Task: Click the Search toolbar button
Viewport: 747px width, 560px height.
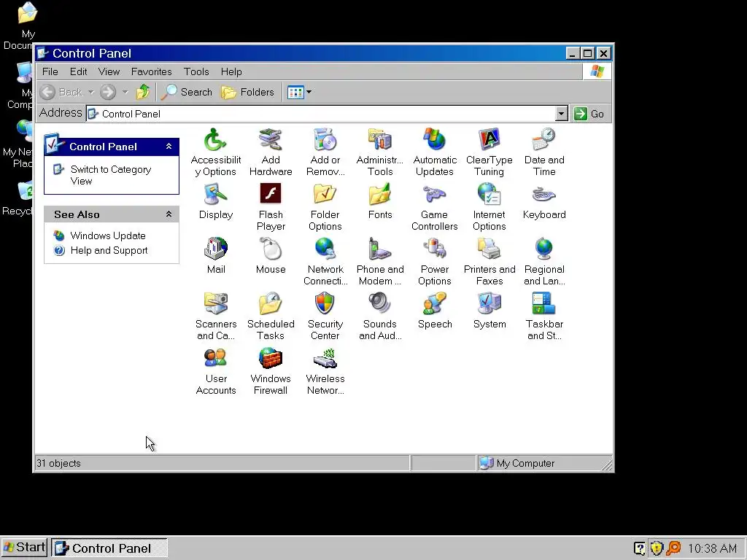Action: coord(186,92)
